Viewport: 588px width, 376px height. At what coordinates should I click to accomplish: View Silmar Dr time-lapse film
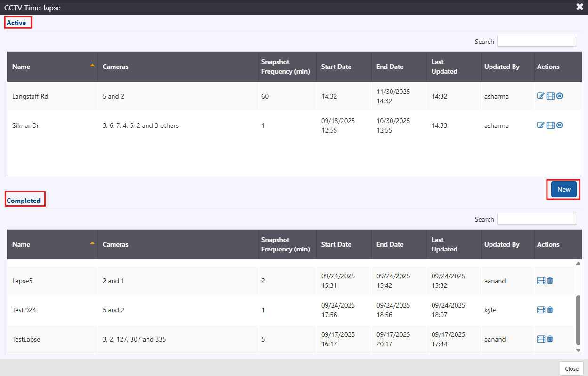(550, 125)
